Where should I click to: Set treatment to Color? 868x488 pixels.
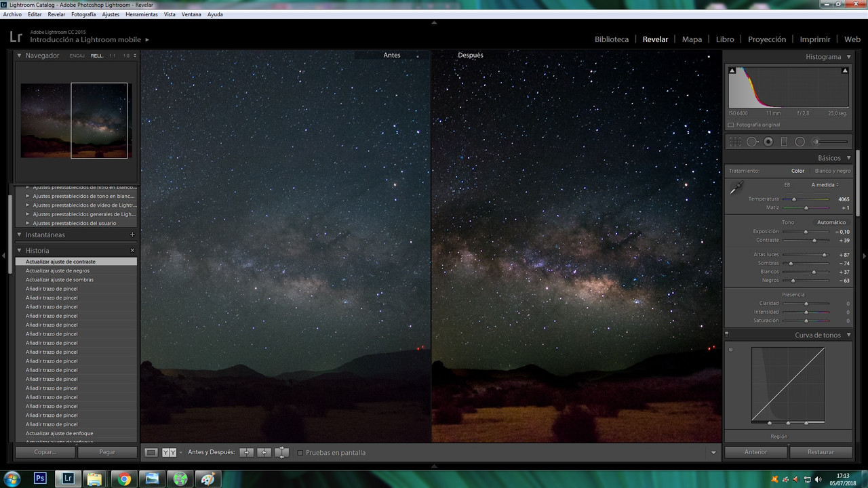pos(797,171)
